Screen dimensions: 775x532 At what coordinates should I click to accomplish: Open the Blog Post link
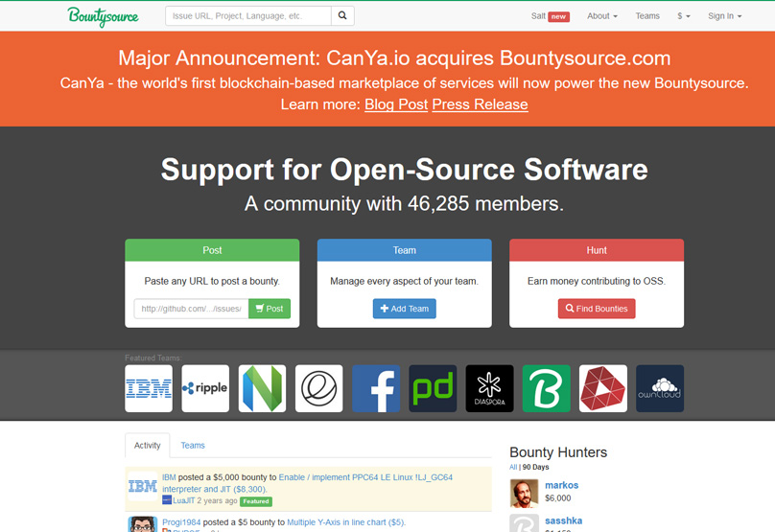coord(396,104)
